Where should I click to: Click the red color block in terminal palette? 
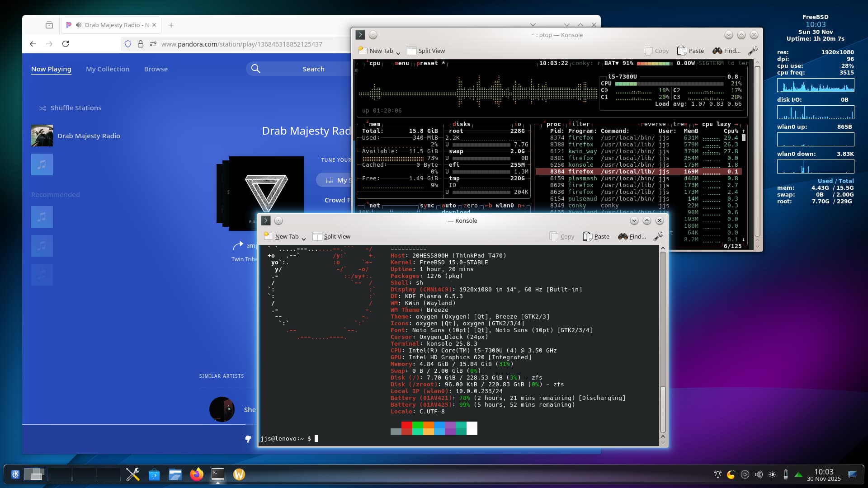[406, 425]
